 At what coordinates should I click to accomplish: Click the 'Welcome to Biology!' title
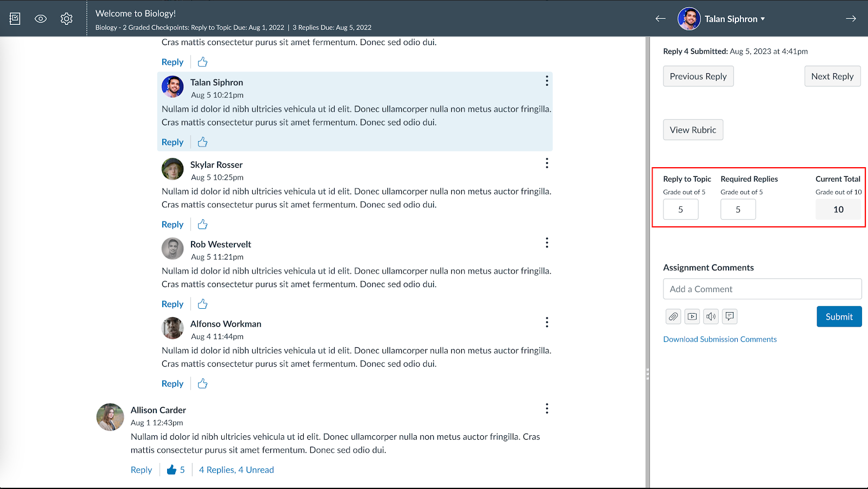(x=136, y=14)
